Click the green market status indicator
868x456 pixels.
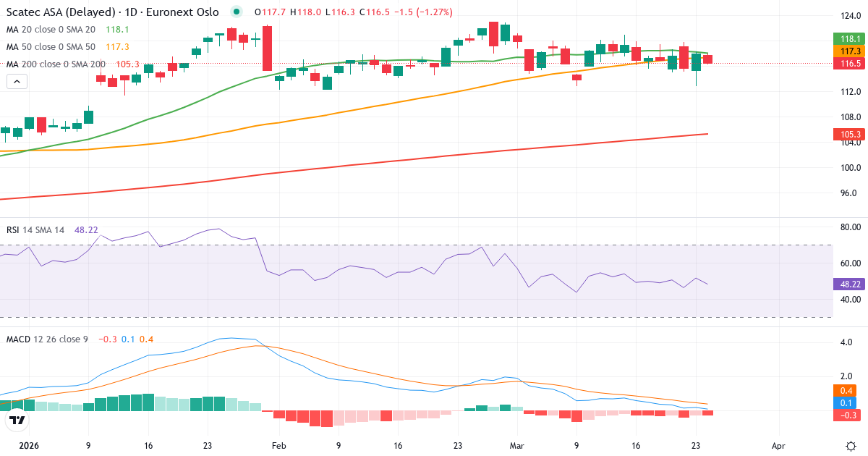(x=236, y=12)
